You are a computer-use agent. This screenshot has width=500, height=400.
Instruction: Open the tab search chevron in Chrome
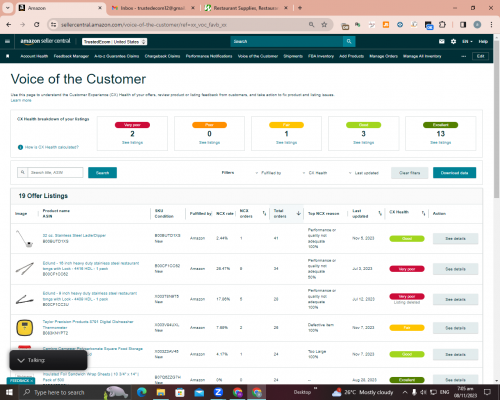click(7, 8)
